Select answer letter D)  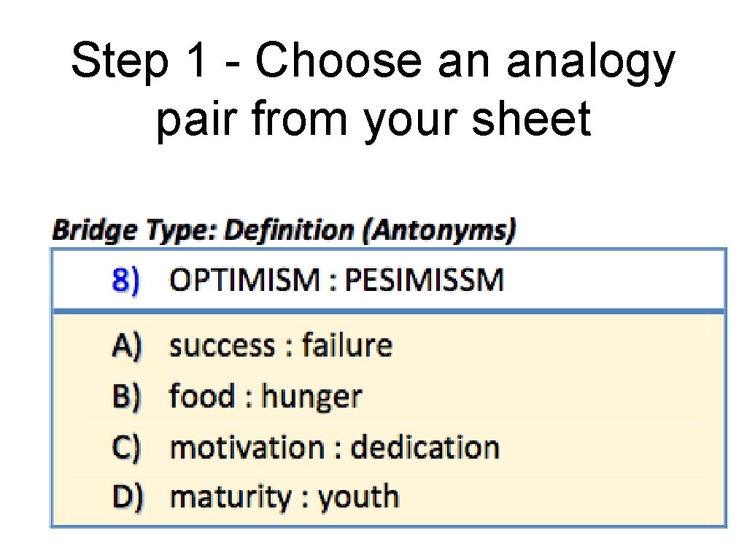coord(128,497)
